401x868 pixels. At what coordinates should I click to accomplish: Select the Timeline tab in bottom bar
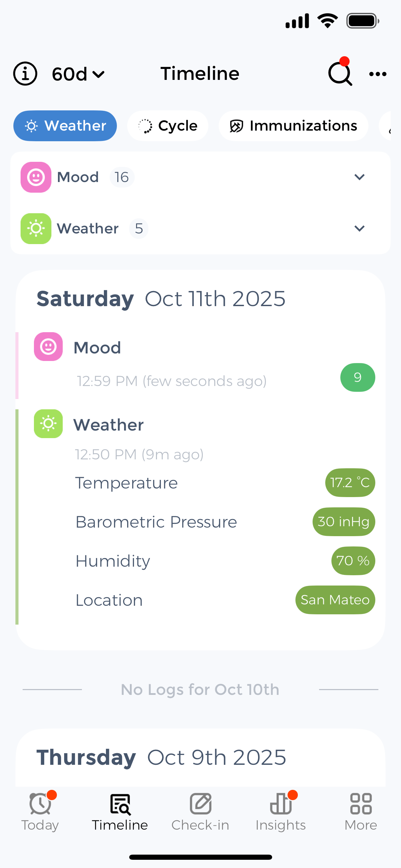pyautogui.click(x=120, y=811)
